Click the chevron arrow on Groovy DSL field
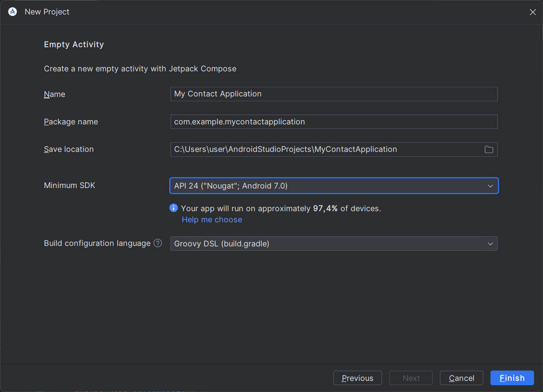The image size is (543, 392). pos(490,244)
